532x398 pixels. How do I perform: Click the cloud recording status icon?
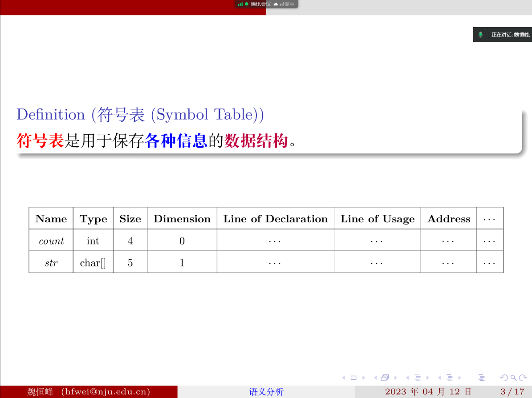pyautogui.click(x=276, y=4)
